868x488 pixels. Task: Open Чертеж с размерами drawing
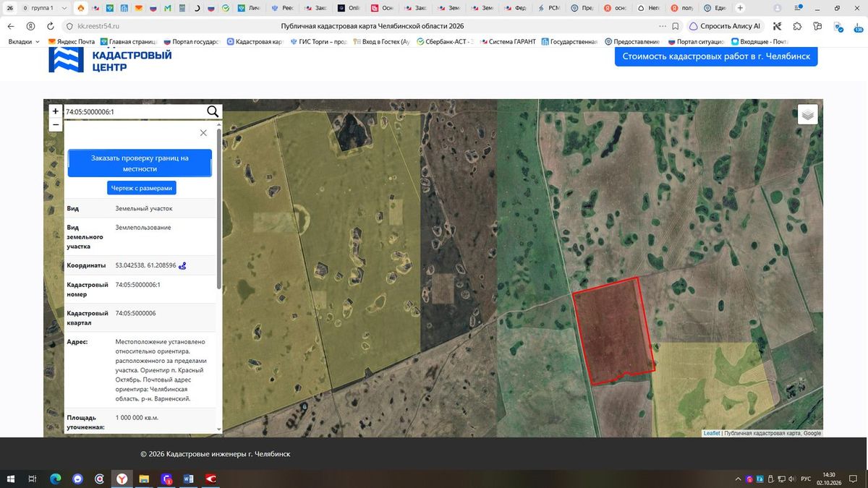coord(142,188)
